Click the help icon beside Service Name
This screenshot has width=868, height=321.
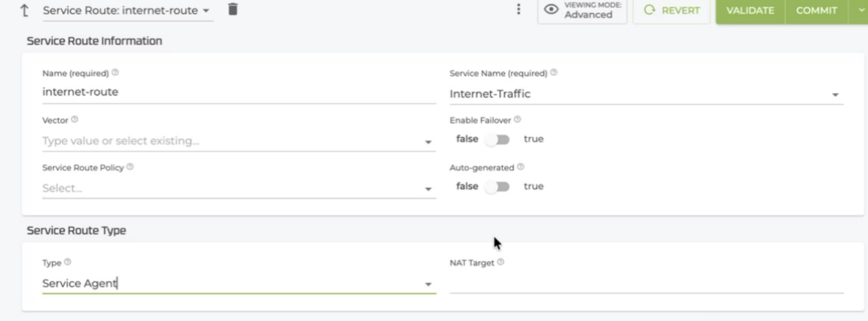tap(554, 72)
